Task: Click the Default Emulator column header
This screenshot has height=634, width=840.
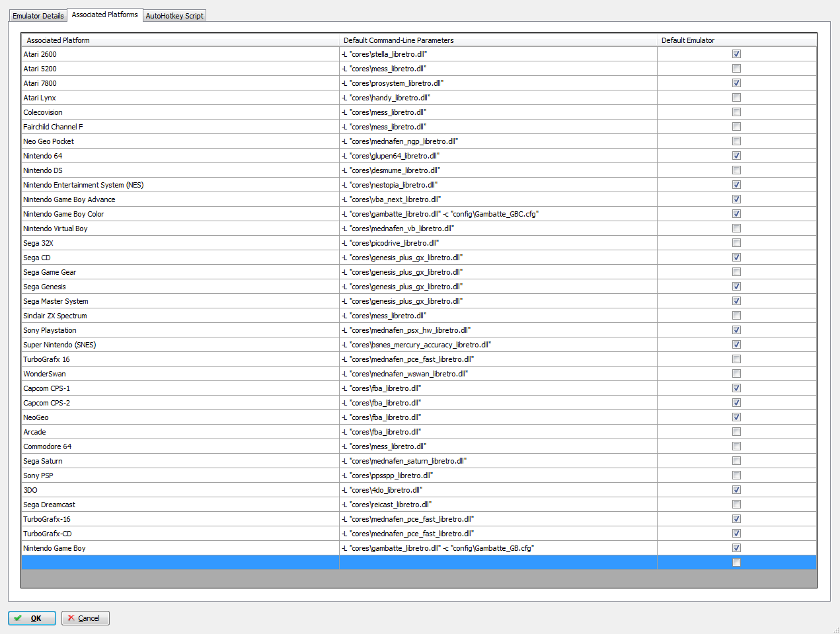Action: pyautogui.click(x=737, y=40)
